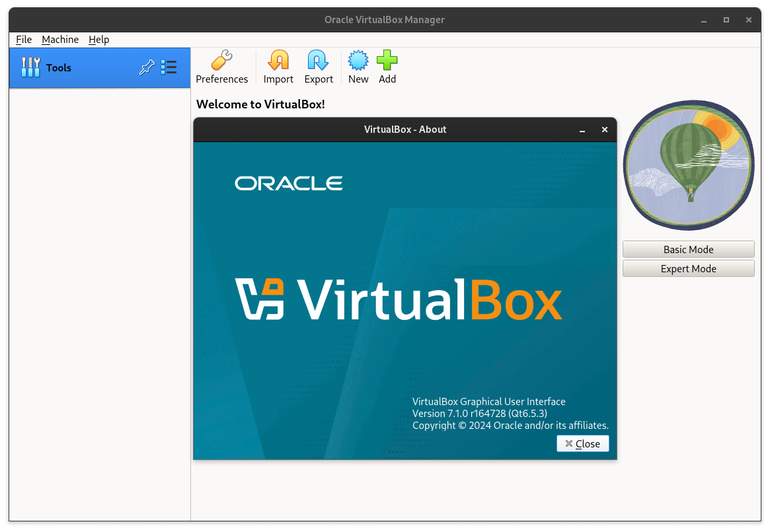Image resolution: width=770 pixels, height=532 pixels.
Task: Open the Machine menu
Action: point(59,40)
